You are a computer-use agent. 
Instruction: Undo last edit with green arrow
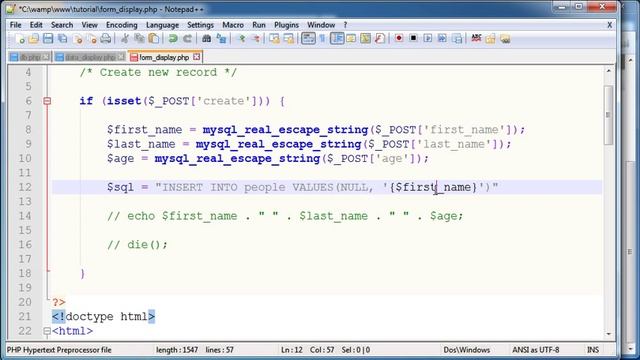(173, 39)
